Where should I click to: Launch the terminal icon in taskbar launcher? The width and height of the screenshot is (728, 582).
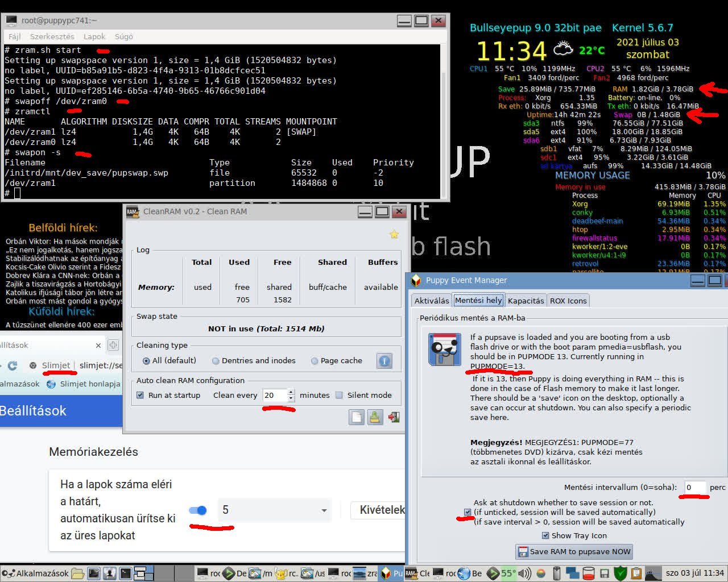tap(125, 573)
